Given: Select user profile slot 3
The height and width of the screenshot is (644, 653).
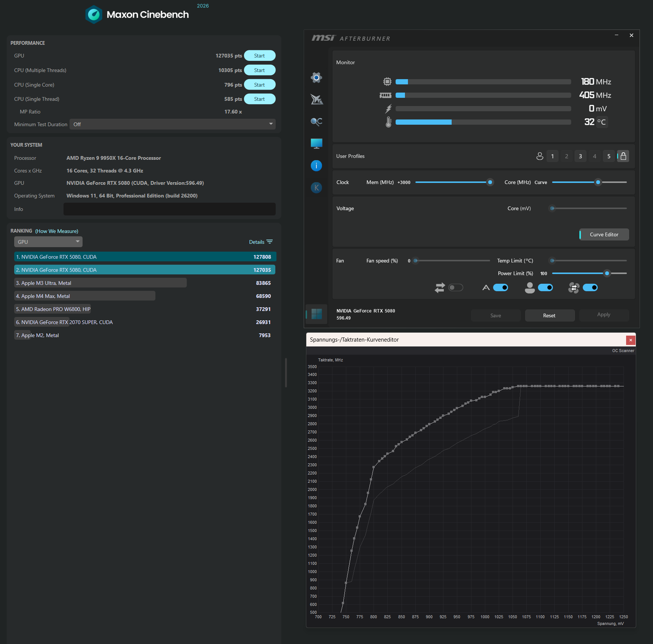Looking at the screenshot, I should pos(581,156).
